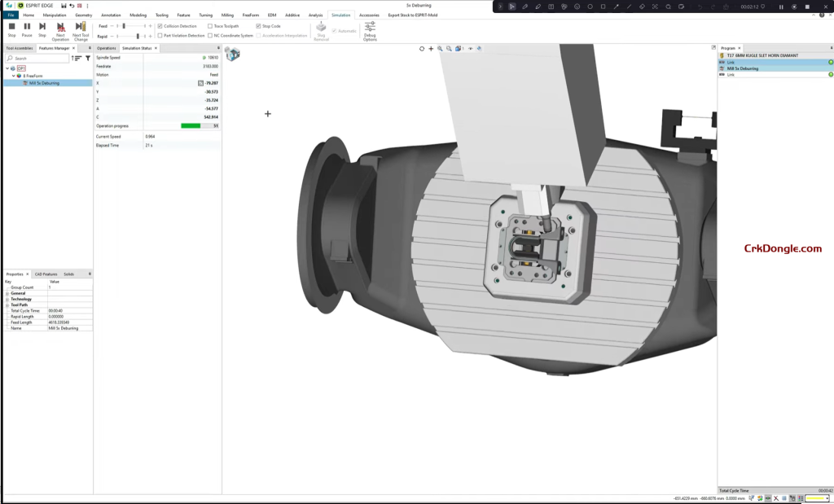Collapse the OP1 tree node
This screenshot has width=834, height=504.
click(x=7, y=67)
